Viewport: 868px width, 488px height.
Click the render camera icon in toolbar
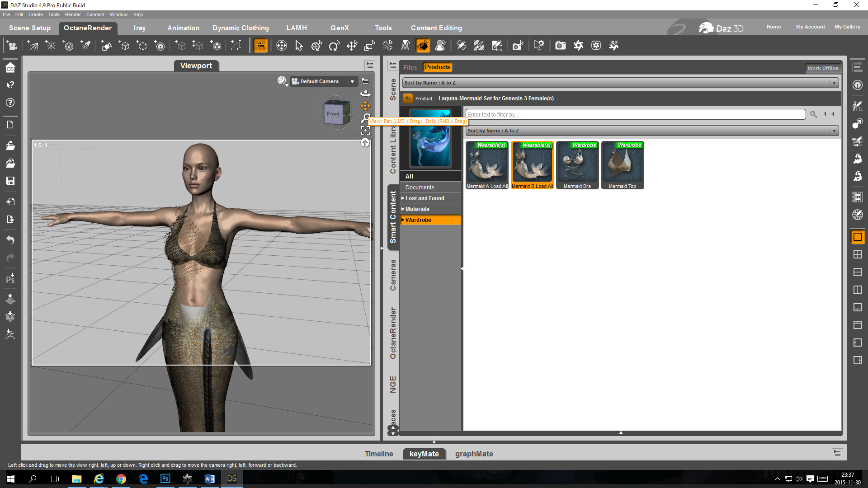[560, 46]
